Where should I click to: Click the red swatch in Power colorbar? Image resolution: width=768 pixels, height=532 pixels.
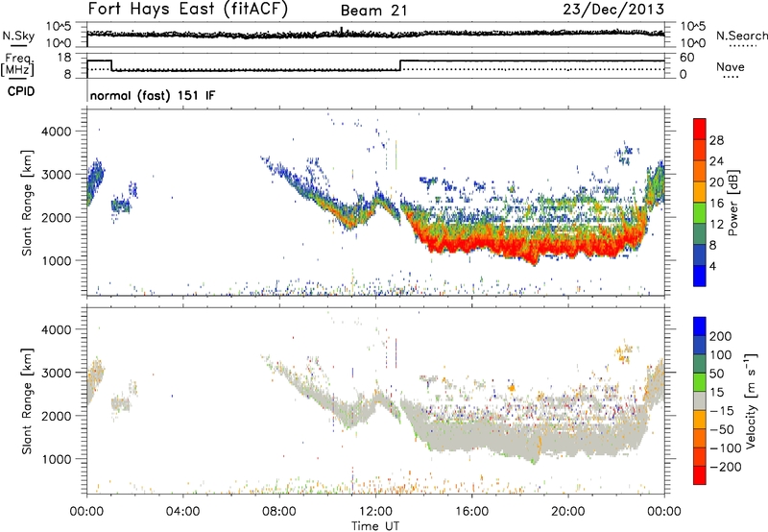(x=700, y=129)
